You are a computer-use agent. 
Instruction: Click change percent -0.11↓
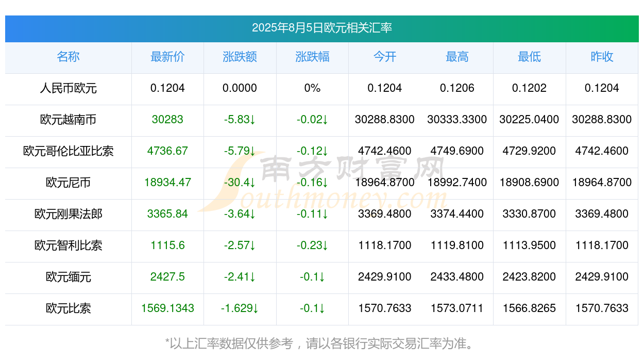(312, 214)
